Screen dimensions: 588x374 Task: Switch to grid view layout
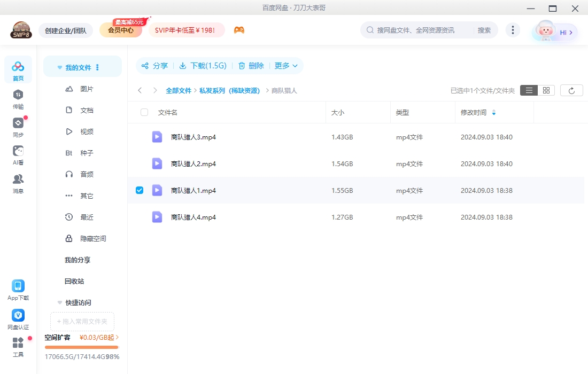(x=546, y=90)
